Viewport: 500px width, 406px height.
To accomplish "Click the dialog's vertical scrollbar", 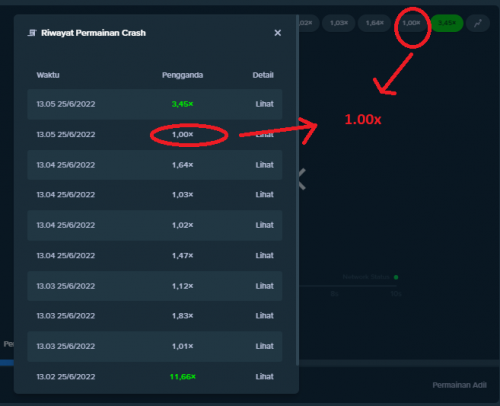I will 297,190.
